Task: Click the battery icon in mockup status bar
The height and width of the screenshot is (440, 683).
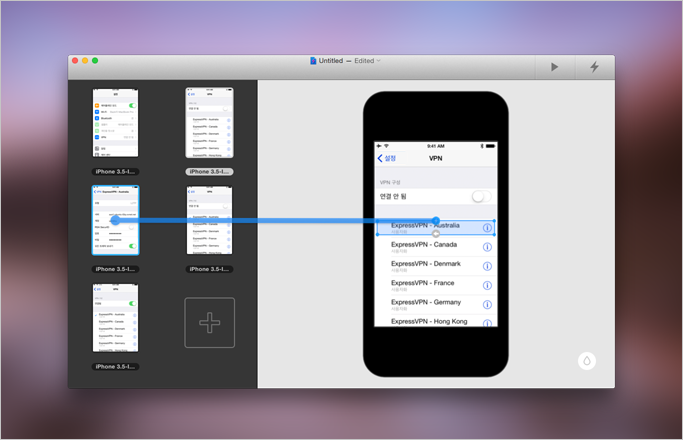Action: point(490,146)
